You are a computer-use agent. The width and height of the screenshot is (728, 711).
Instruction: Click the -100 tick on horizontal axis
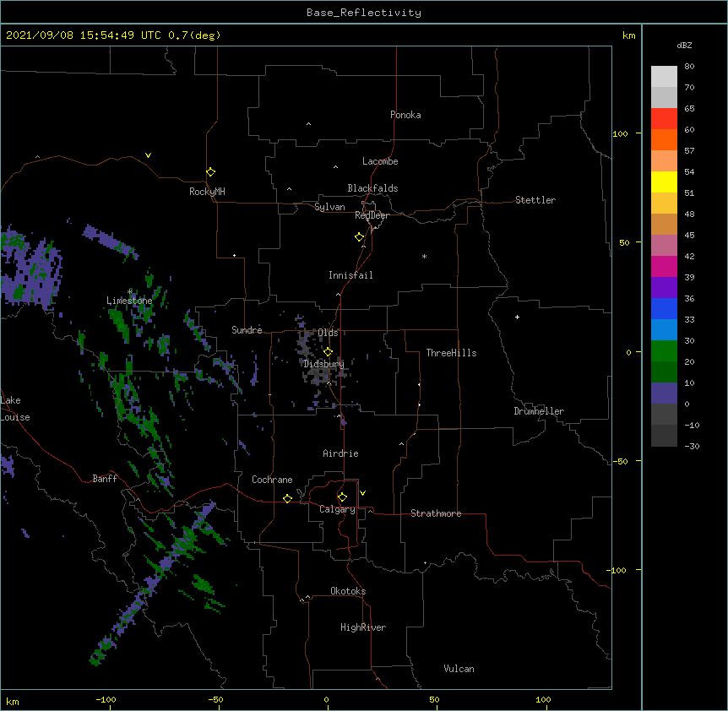coord(106,699)
